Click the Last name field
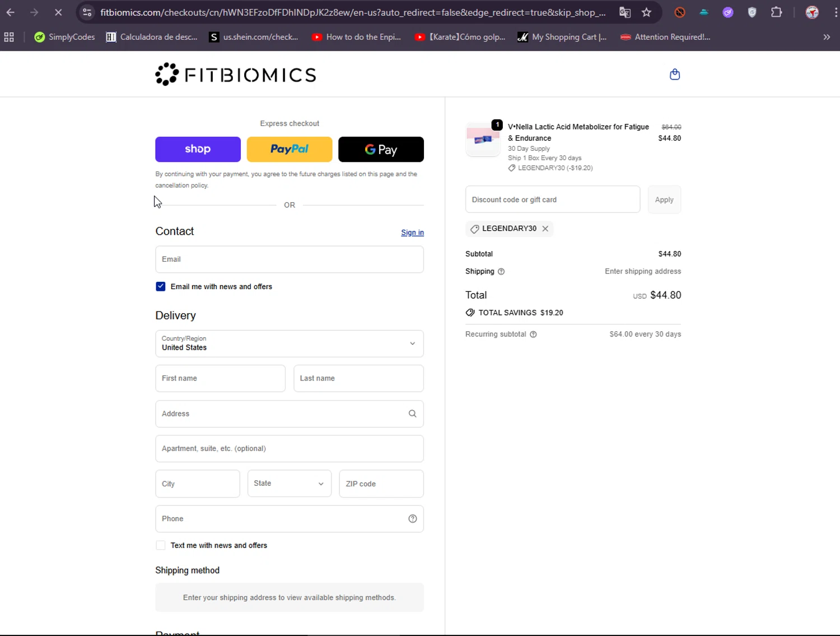The width and height of the screenshot is (840, 636). pos(358,378)
